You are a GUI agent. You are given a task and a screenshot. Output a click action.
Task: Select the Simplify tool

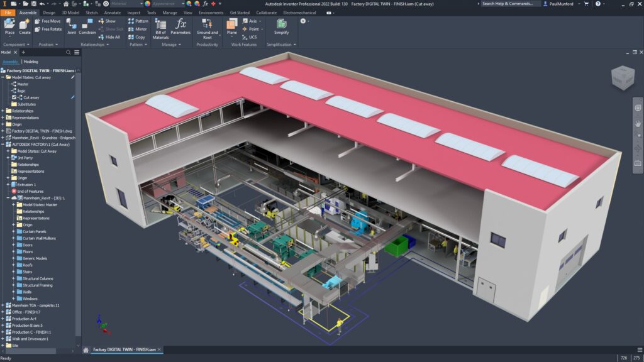[x=281, y=27]
